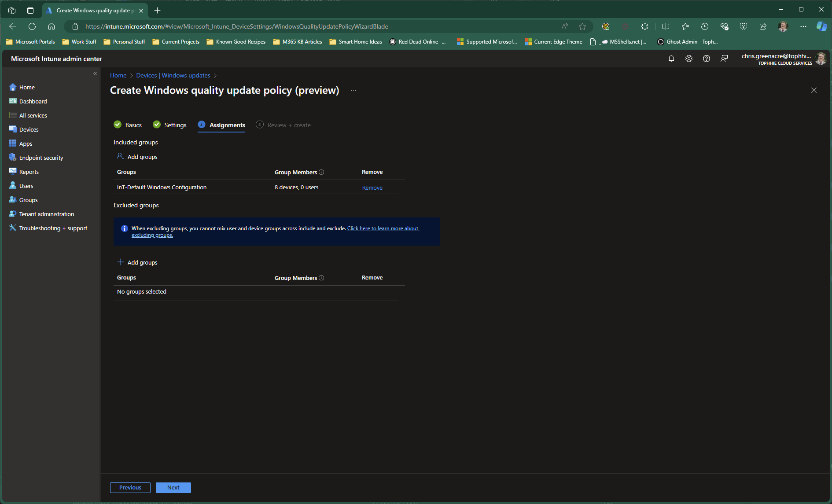Open a new browser tab

(x=157, y=11)
